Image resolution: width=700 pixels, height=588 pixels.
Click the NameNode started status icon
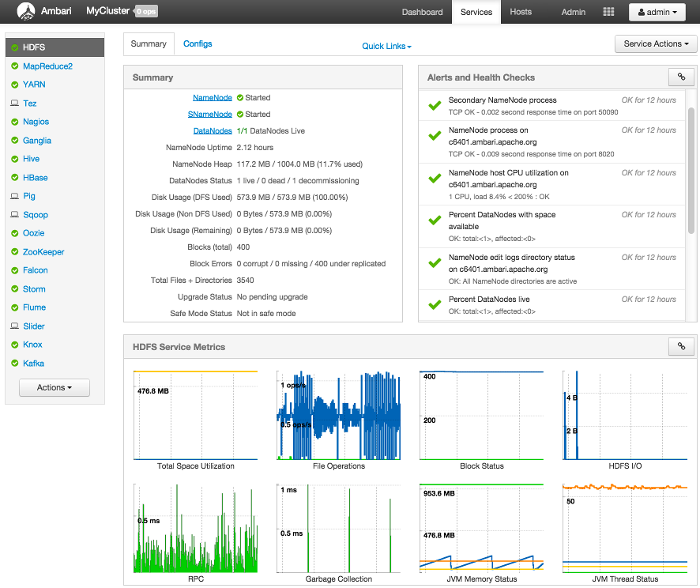click(x=240, y=97)
